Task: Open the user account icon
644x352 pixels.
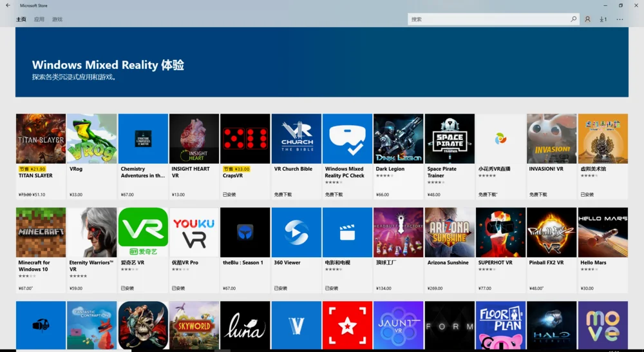Action: pyautogui.click(x=588, y=19)
